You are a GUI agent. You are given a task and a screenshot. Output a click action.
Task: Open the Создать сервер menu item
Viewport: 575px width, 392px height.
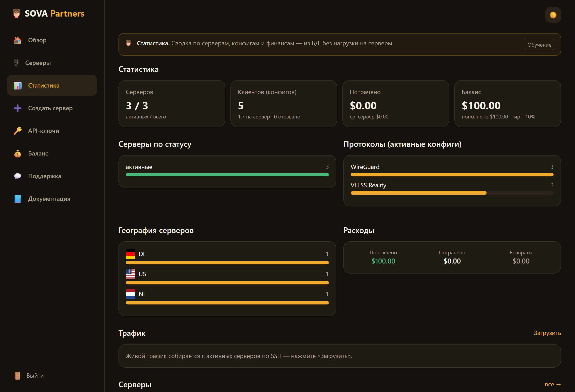click(52, 108)
